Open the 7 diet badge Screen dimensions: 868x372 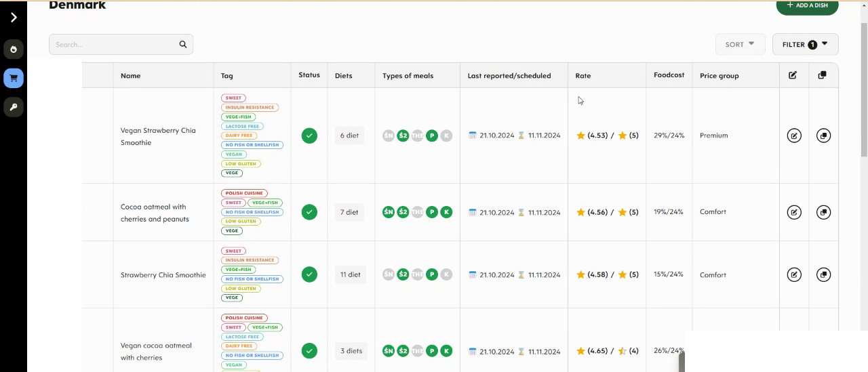coord(349,212)
